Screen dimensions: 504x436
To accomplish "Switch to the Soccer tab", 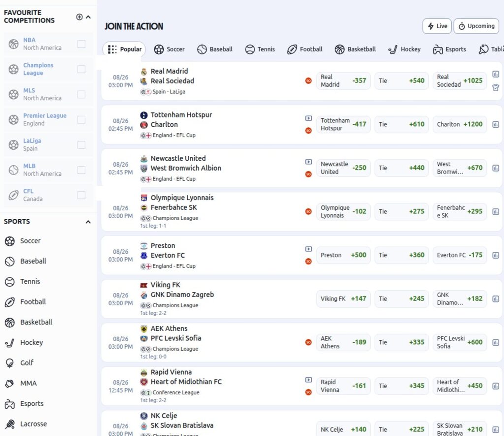I will click(x=169, y=49).
